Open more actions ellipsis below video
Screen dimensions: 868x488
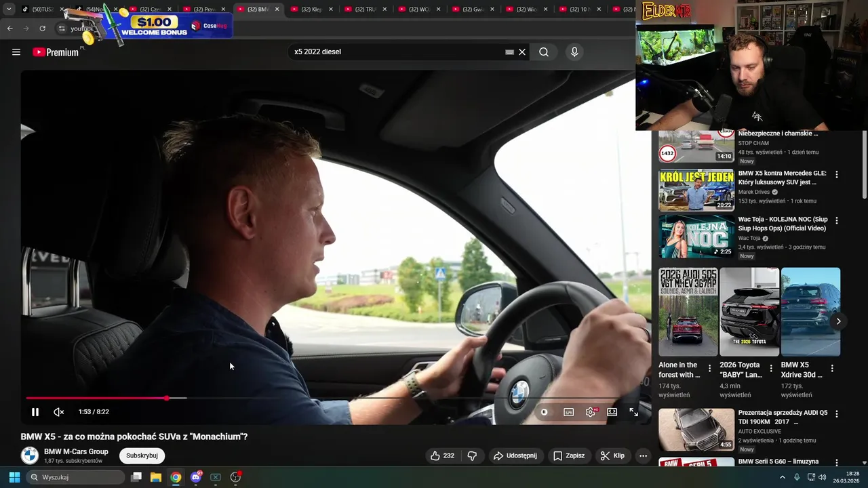point(644,455)
